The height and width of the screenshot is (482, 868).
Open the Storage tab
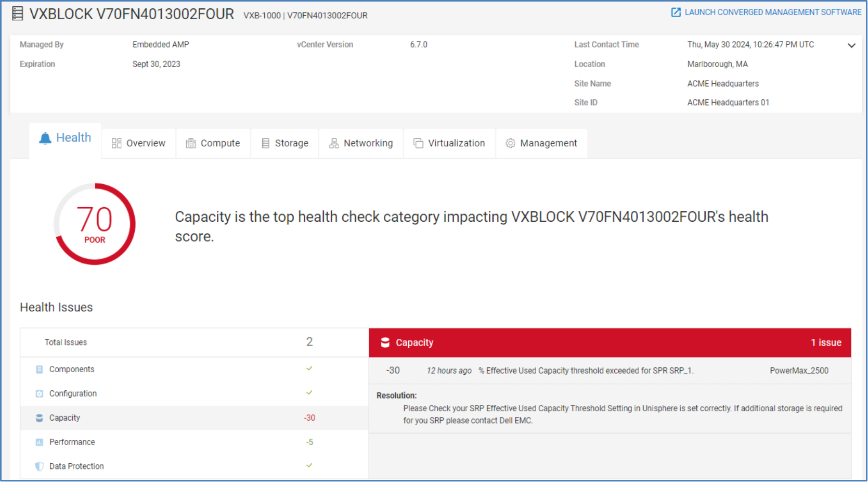[x=285, y=143]
